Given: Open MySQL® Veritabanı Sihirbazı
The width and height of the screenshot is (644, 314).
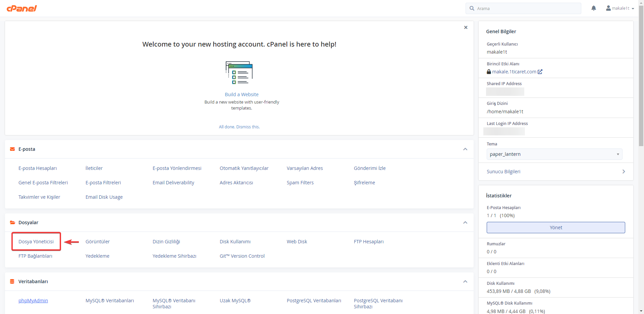Looking at the screenshot, I should [x=174, y=304].
